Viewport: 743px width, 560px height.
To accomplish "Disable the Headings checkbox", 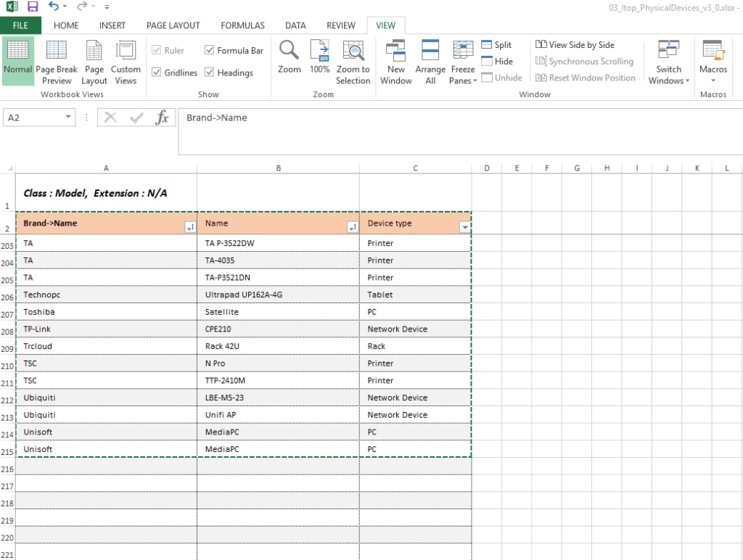I will (x=210, y=73).
